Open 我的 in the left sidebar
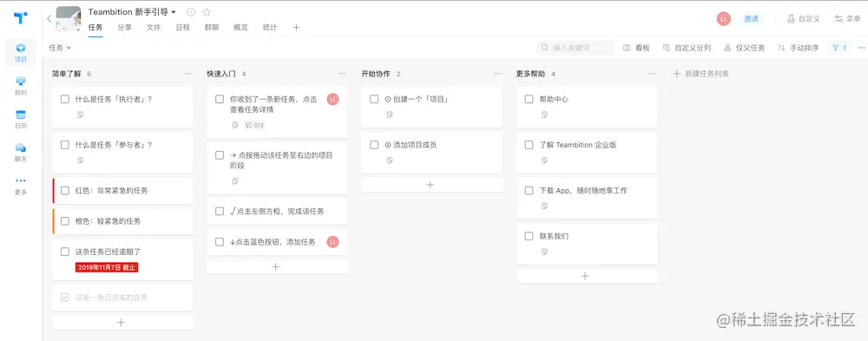Screen dimensions: 868x341 [x=21, y=86]
